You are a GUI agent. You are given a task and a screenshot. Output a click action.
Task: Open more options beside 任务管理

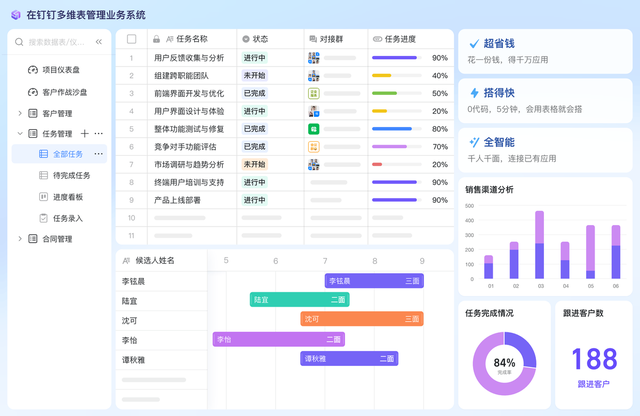click(x=99, y=133)
